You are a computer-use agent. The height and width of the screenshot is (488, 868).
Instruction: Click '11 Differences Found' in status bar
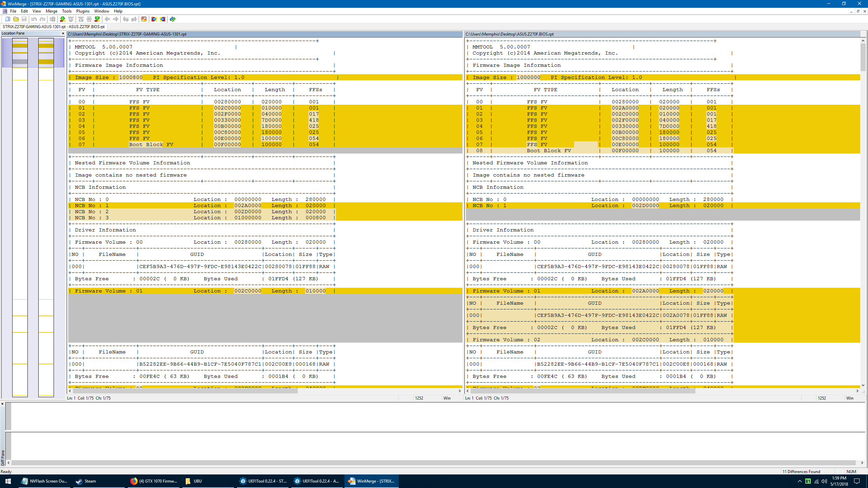pyautogui.click(x=801, y=472)
